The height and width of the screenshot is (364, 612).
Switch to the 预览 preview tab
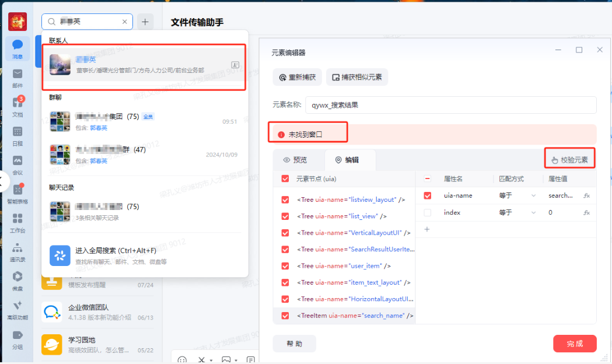click(295, 160)
